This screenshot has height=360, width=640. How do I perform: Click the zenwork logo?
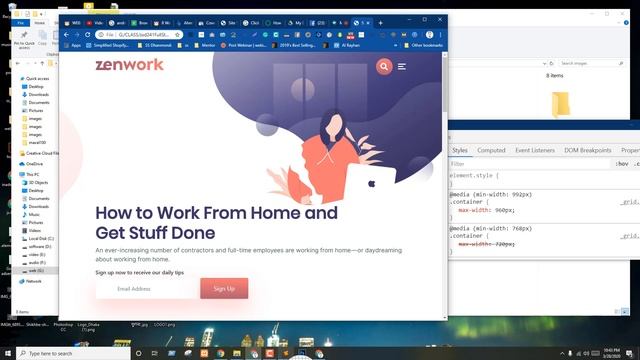tap(129, 65)
